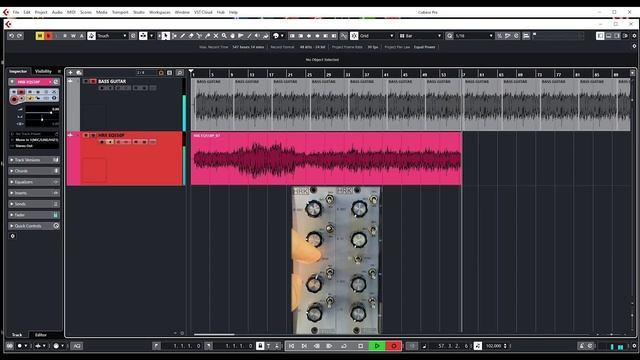This screenshot has height=360, width=640.
Task: Select the Play speaker tool
Action: [x=258, y=36]
